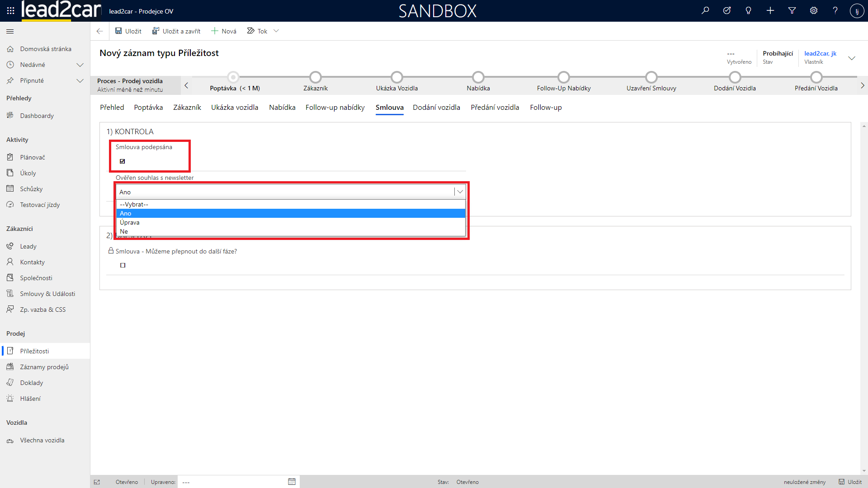868x488 pixels.
Task: Select the Zákazník process stage circle
Action: (316, 77)
